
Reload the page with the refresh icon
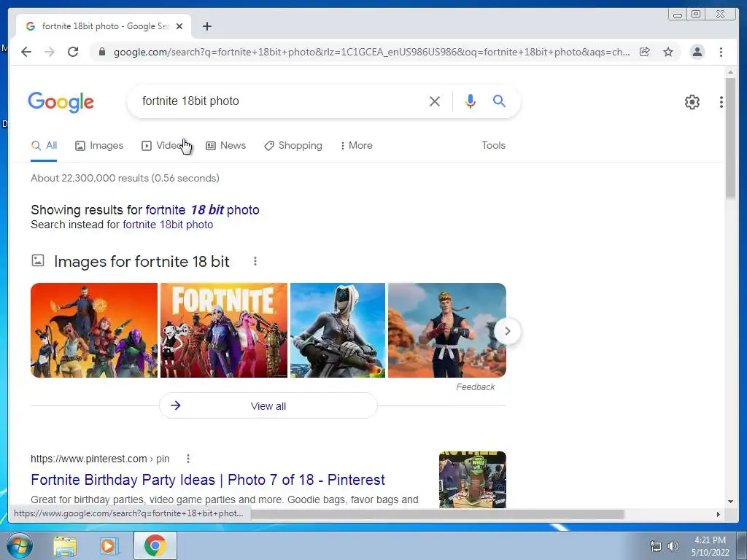click(73, 52)
